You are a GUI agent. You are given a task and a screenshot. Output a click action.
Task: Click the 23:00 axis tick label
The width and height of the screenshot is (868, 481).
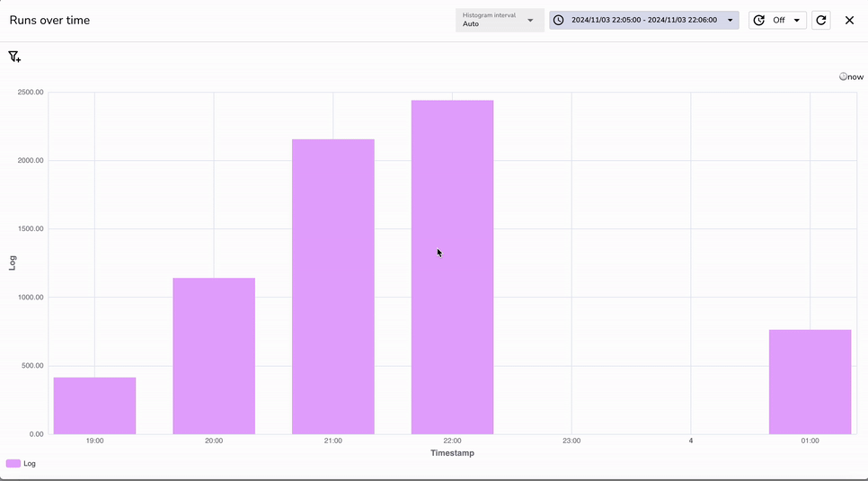click(571, 441)
